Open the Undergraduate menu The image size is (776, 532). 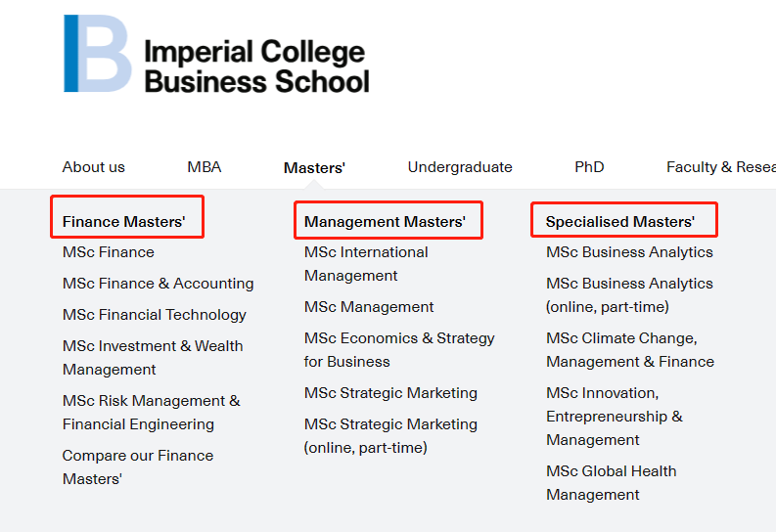click(x=460, y=167)
